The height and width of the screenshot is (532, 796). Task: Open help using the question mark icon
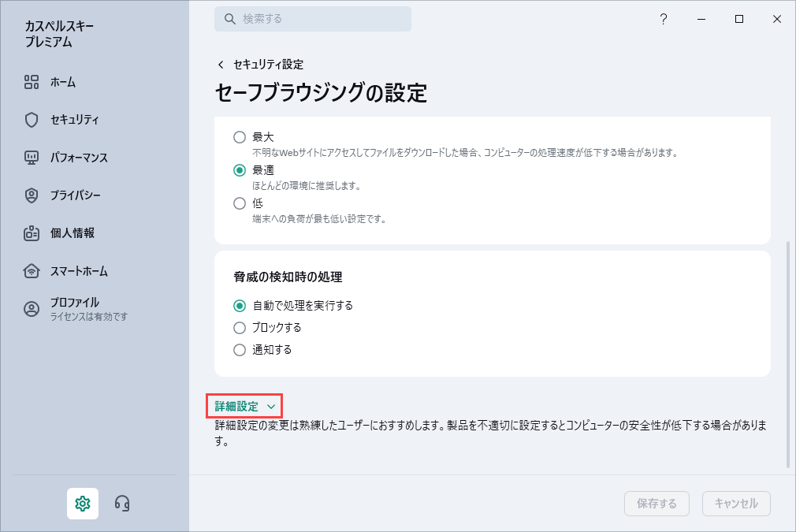click(664, 19)
